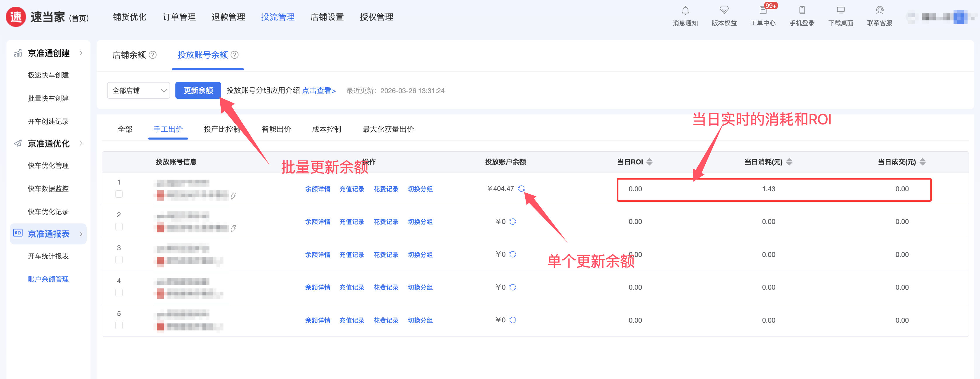
Task: Open 余额详情 for row 2
Action: pyautogui.click(x=317, y=222)
